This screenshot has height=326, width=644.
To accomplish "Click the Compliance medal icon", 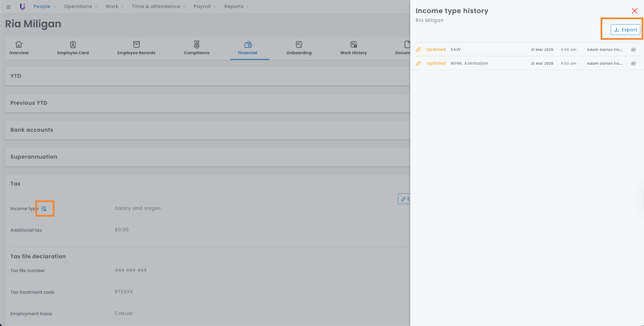I will coord(197,44).
